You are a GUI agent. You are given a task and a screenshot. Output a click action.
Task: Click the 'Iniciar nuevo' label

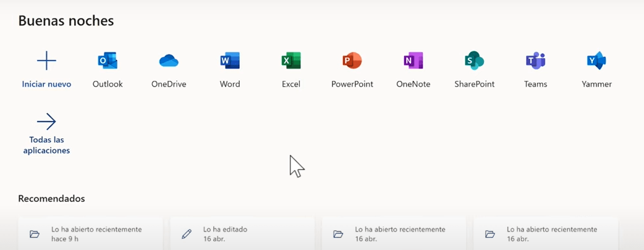(46, 84)
